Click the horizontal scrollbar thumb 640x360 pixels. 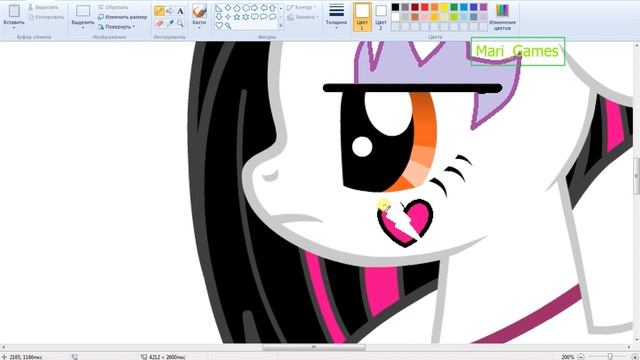pyautogui.click(x=313, y=347)
